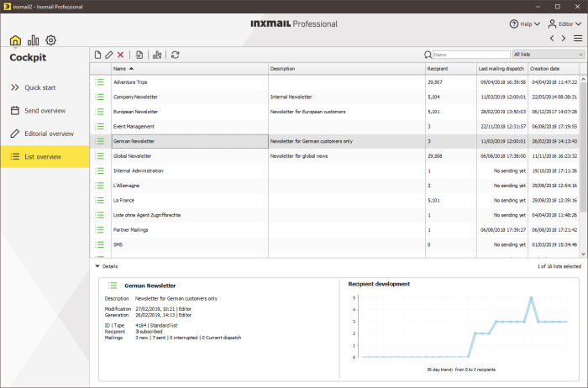Open the Global settings gear icon

[x=50, y=40]
